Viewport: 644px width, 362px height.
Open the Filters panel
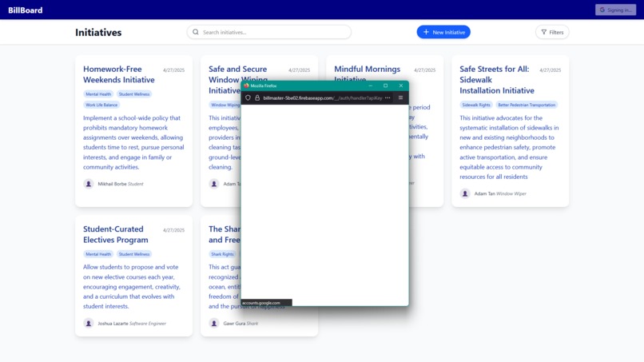pos(552,32)
